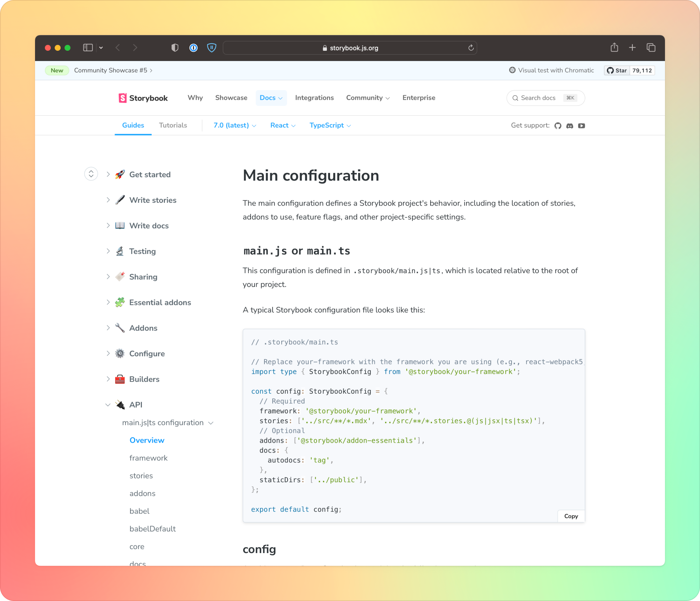Click the Builders toolbox icon
Image resolution: width=700 pixels, height=601 pixels.
pos(120,379)
